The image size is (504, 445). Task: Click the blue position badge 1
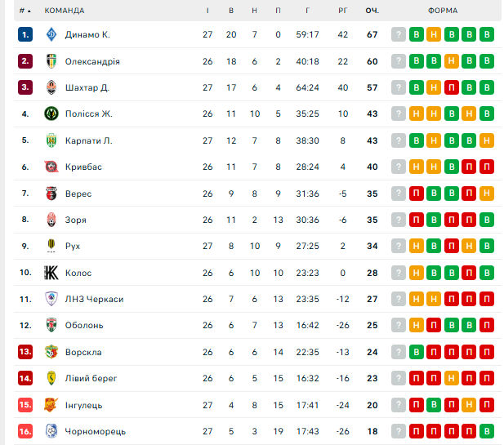pyautogui.click(x=25, y=34)
